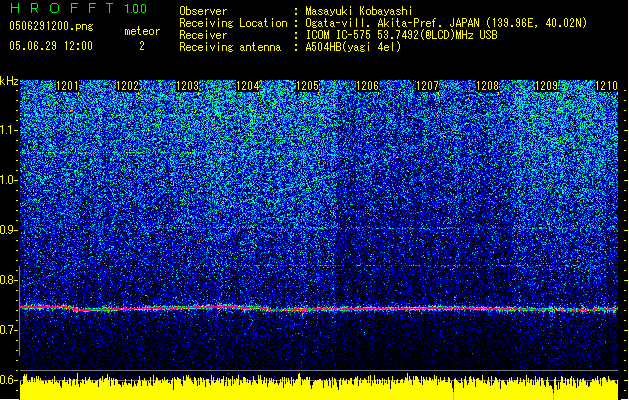Click the meteor count value 2
Viewport: 629px width, 400px height.
tap(142, 46)
